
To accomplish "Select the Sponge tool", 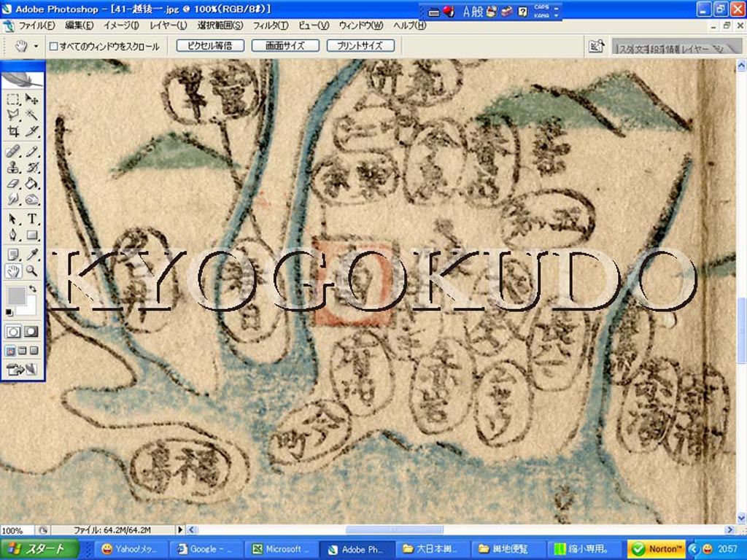I will point(31,199).
